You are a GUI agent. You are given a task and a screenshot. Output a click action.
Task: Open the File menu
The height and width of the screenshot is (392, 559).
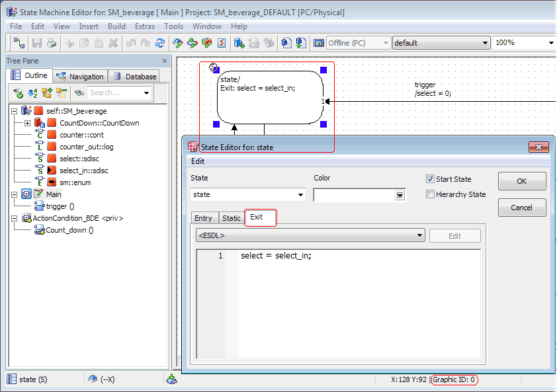16,26
